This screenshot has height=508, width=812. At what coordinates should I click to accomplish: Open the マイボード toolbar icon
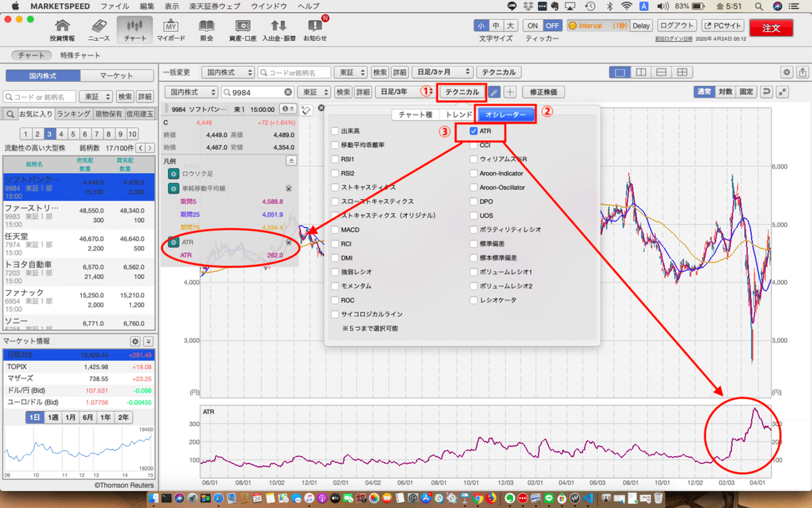(171, 30)
